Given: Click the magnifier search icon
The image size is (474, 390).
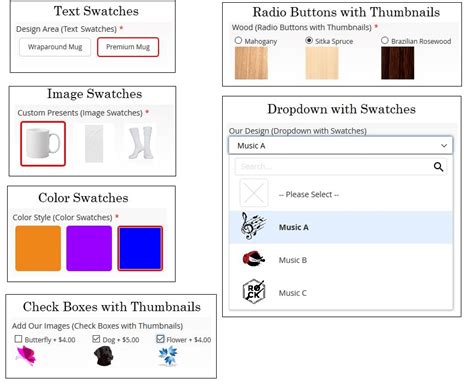Looking at the screenshot, I should coord(438,167).
